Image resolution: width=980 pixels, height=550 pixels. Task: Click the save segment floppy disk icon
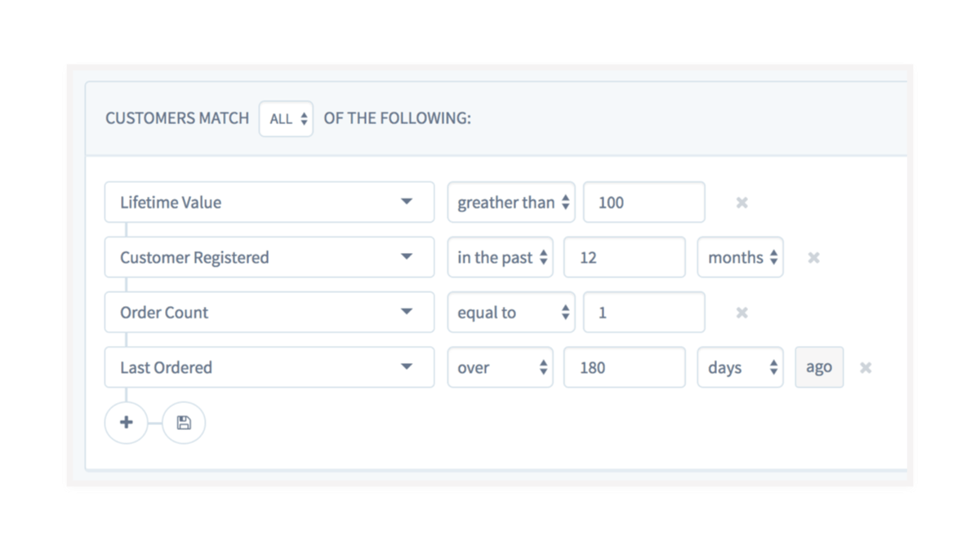click(x=184, y=423)
